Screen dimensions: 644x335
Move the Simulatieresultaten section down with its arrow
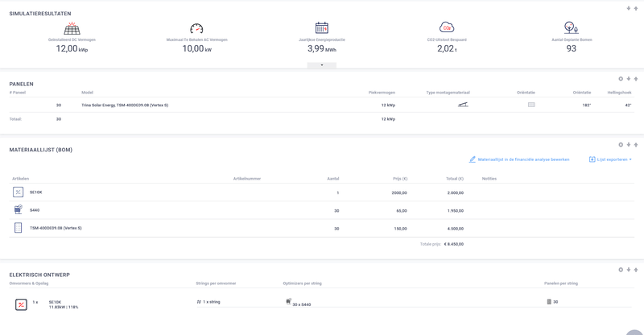[629, 8]
